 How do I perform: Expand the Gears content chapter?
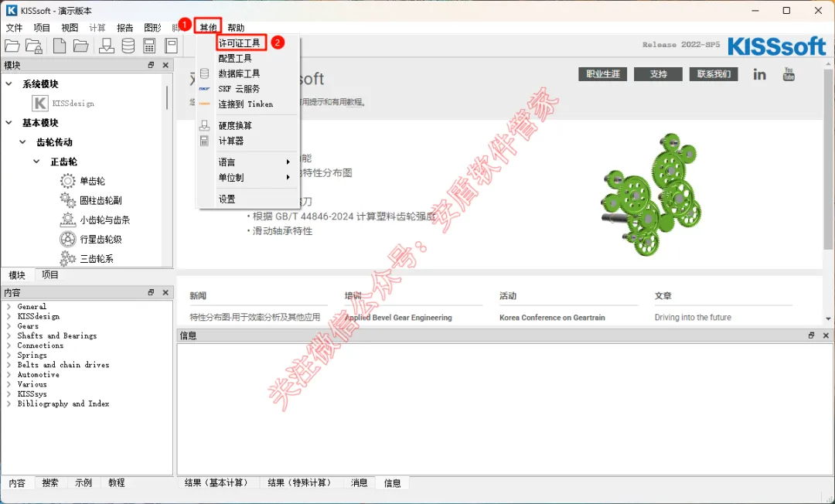tap(9, 326)
